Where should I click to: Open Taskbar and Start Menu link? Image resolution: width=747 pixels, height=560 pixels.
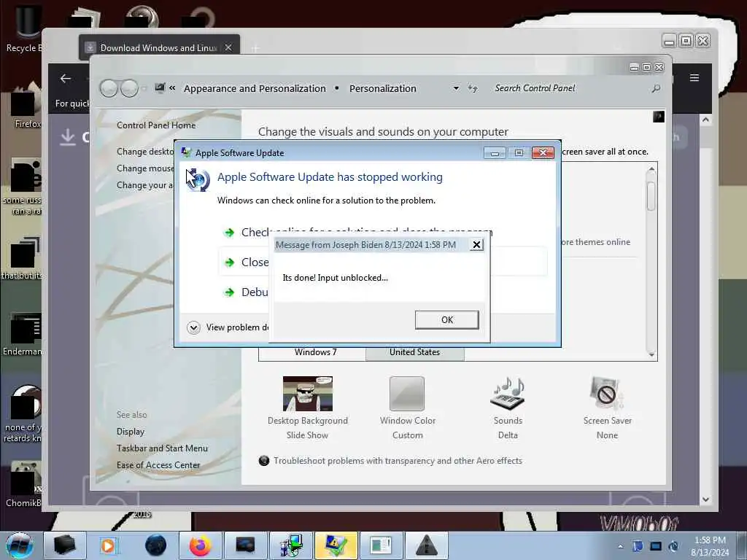click(x=162, y=448)
